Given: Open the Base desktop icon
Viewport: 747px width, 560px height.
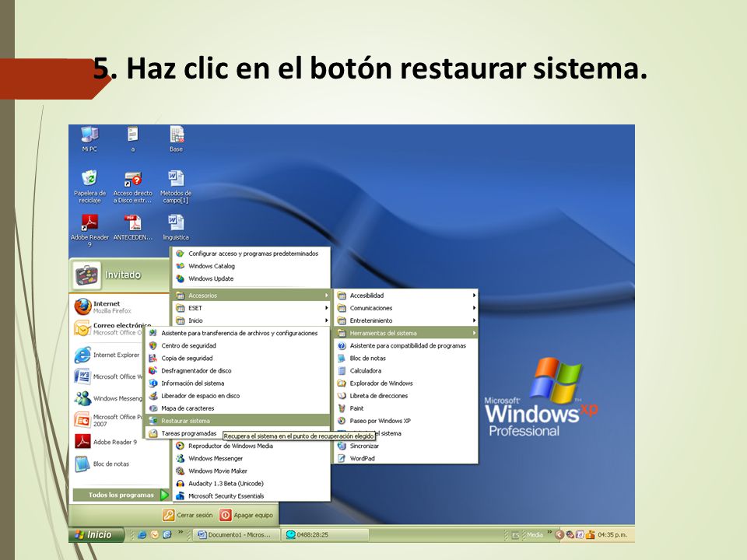Looking at the screenshot, I should pyautogui.click(x=177, y=138).
